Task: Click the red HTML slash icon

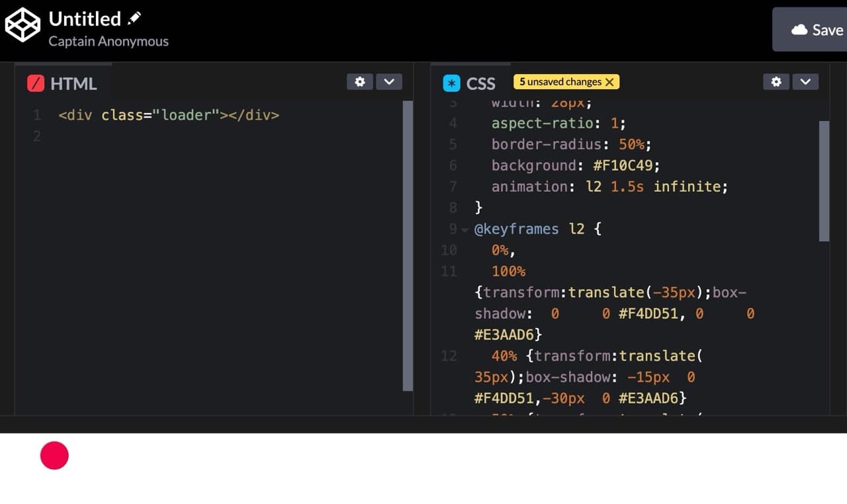Action: [x=36, y=83]
